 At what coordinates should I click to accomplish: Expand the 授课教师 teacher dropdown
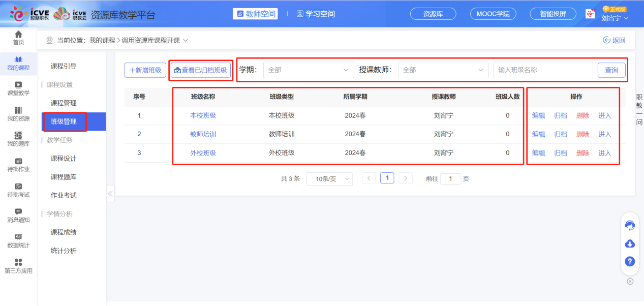click(x=442, y=70)
